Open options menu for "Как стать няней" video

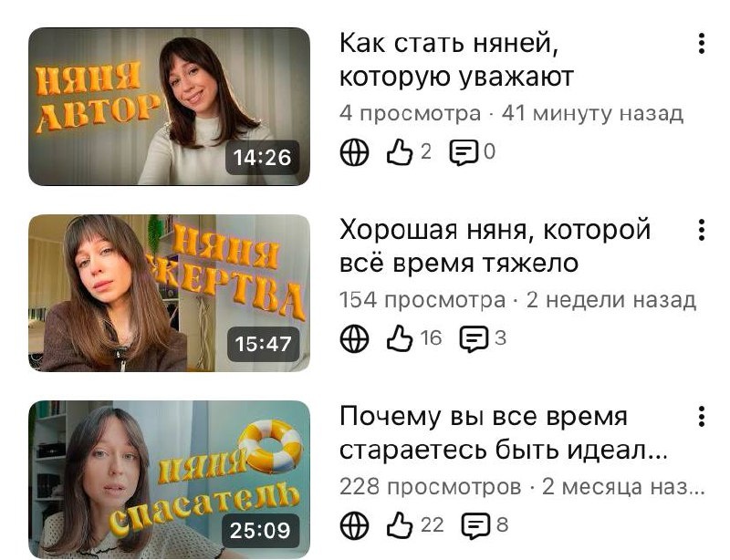701,43
